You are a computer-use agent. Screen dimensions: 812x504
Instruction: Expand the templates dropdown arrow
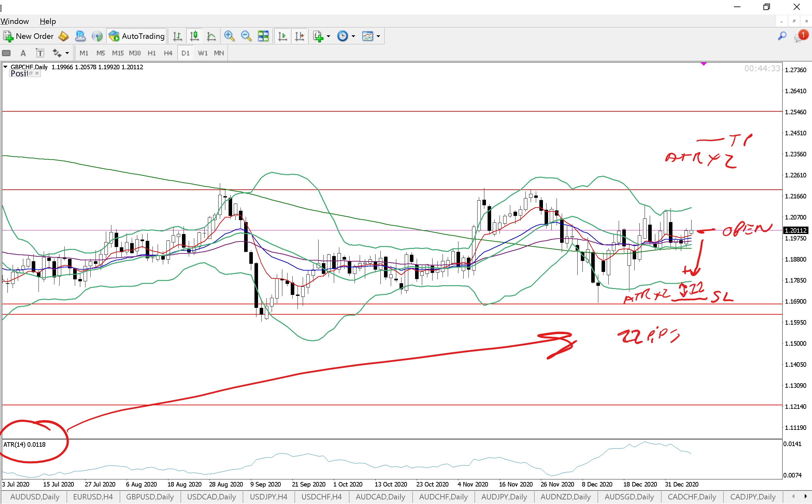(x=378, y=36)
